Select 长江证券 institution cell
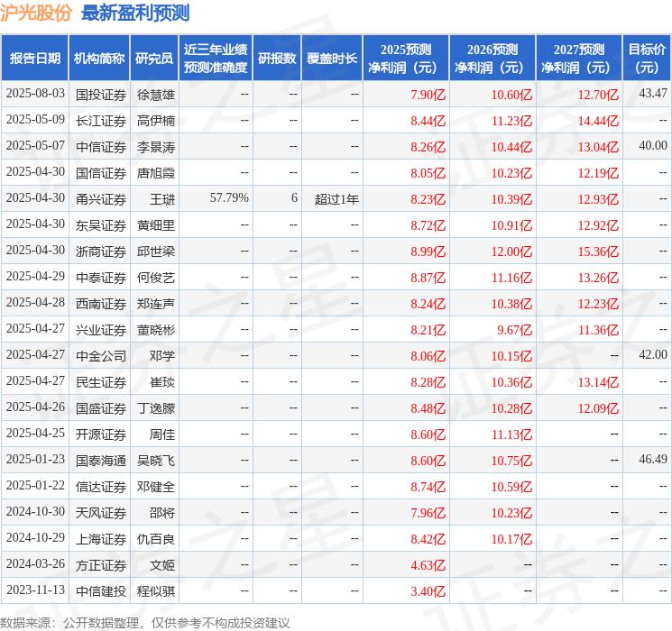This screenshot has height=631, width=672. pyautogui.click(x=101, y=121)
